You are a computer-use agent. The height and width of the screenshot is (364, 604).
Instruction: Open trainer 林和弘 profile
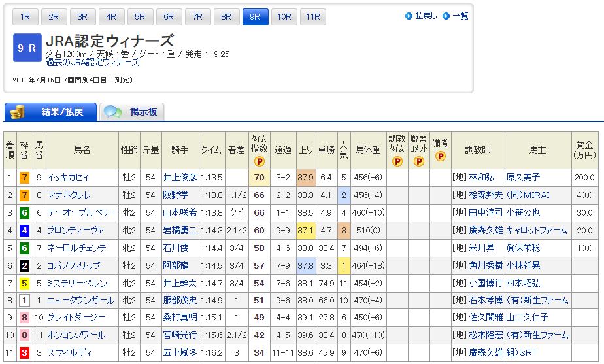point(482,178)
